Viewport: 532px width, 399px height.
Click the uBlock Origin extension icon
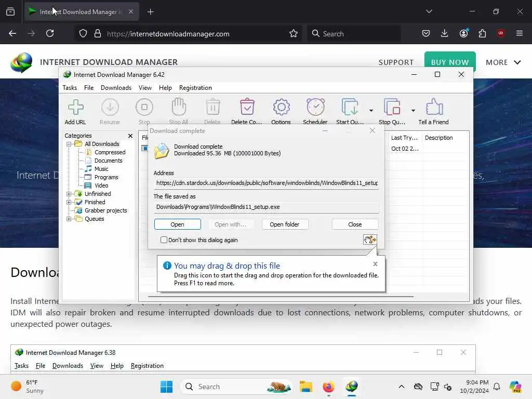[x=501, y=33]
